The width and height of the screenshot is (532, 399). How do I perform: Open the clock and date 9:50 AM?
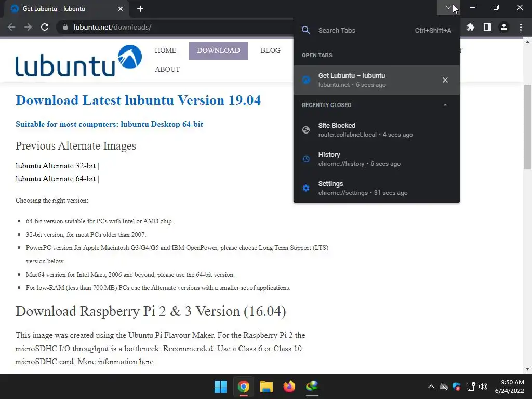(x=509, y=387)
